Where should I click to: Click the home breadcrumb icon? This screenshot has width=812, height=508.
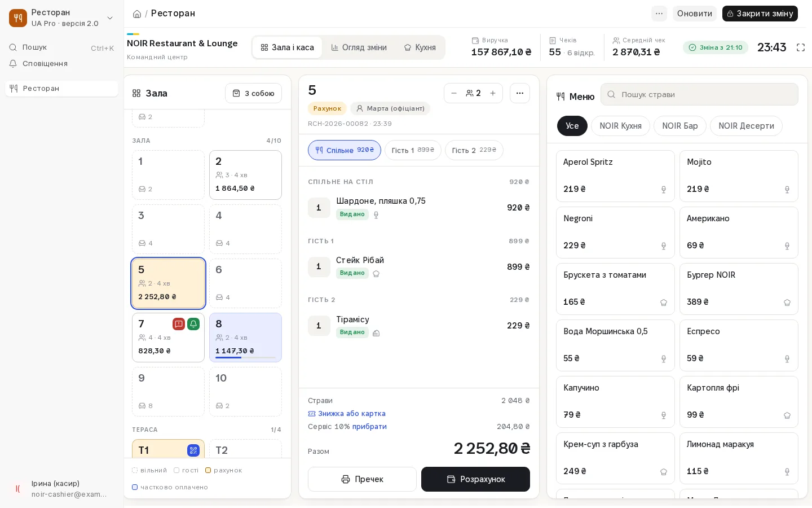point(137,14)
